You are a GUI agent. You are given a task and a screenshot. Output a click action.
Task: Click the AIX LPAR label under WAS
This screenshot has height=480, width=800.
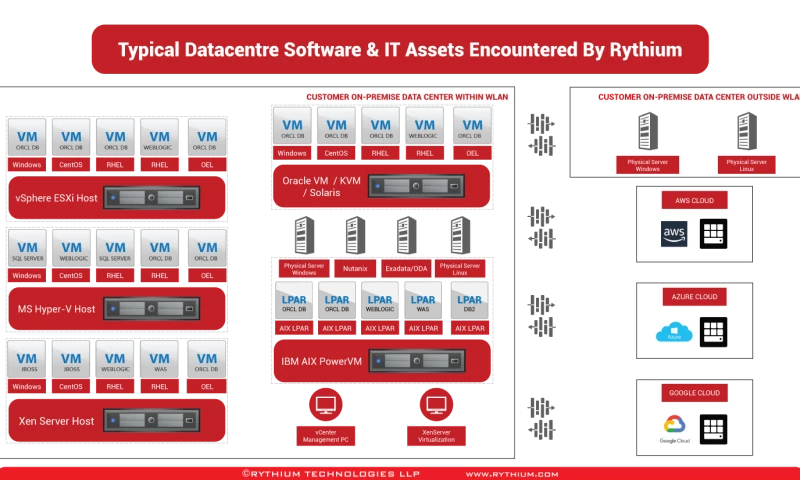[423, 329]
